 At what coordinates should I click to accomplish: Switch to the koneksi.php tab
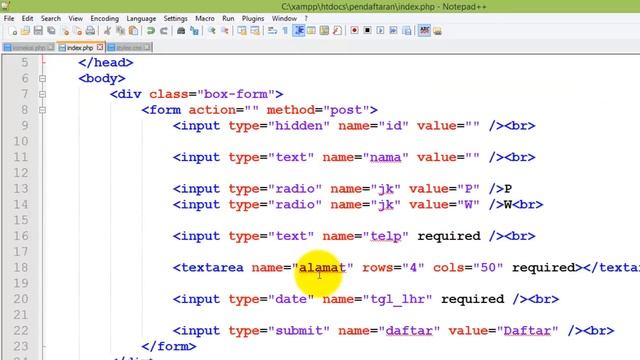[x=28, y=48]
